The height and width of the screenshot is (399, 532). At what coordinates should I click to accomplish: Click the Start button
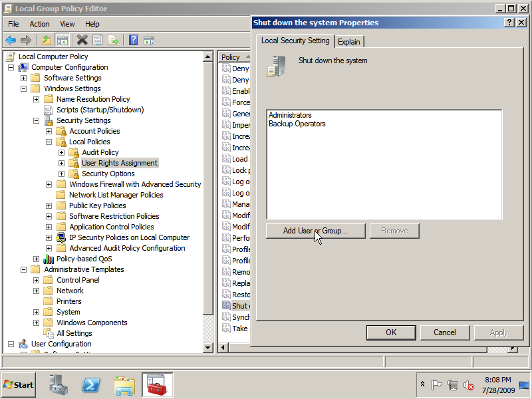(19, 385)
